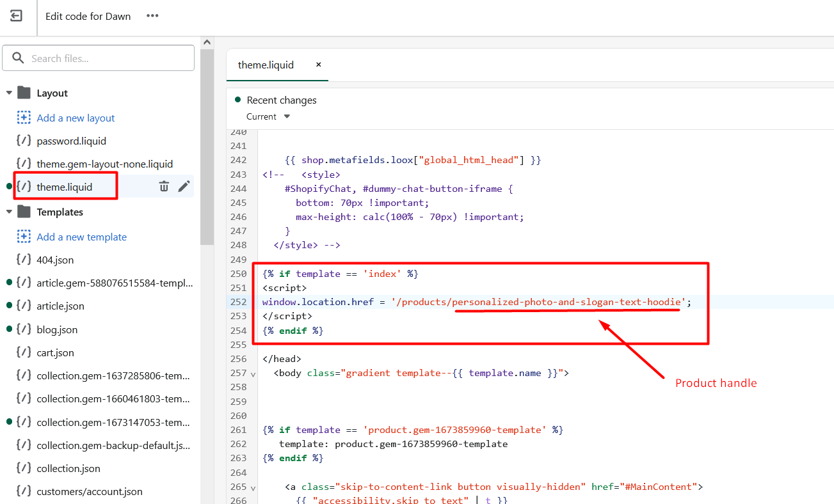This screenshot has width=834, height=504.
Task: Click the sidebar scroll up arrow
Action: tap(207, 42)
